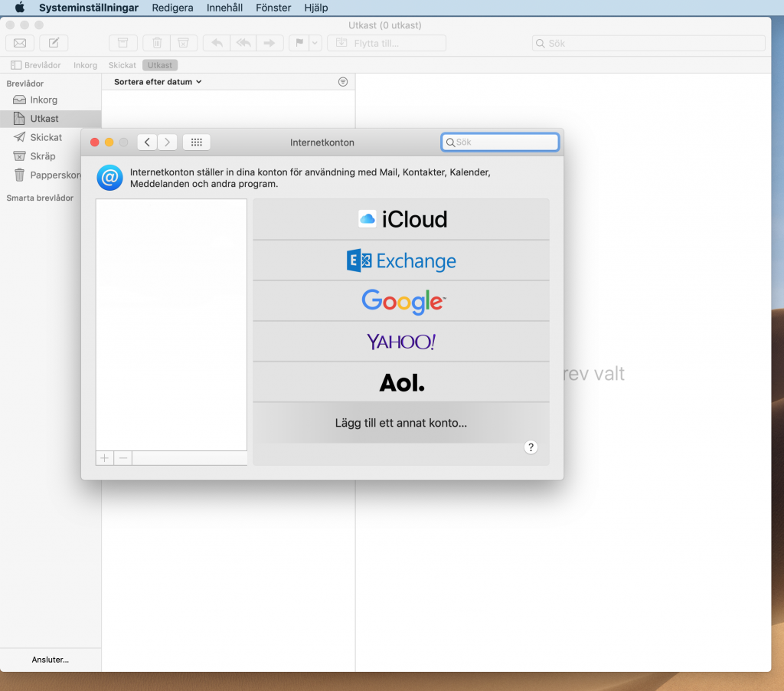Open help with the question mark button
Image resolution: width=784 pixels, height=691 pixels.
point(531,448)
